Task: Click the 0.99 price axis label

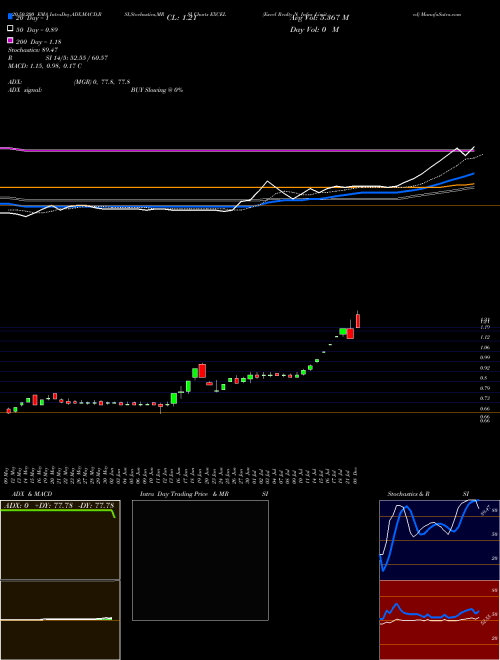Action: [x=485, y=357]
